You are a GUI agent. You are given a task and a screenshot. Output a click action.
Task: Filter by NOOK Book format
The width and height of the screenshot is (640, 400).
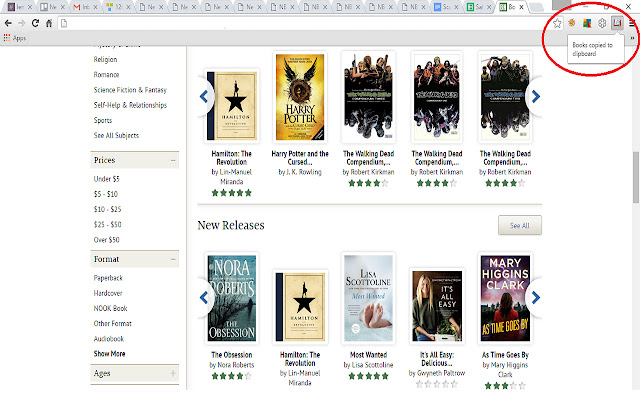pos(110,308)
